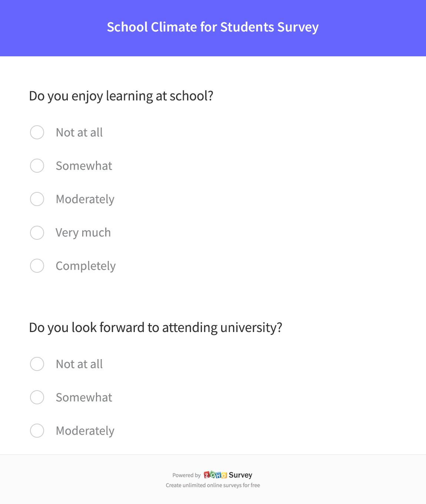Image resolution: width=426 pixels, height=504 pixels.
Task: Click the 'Not at all' label text under the learning question
Action: coord(79,132)
